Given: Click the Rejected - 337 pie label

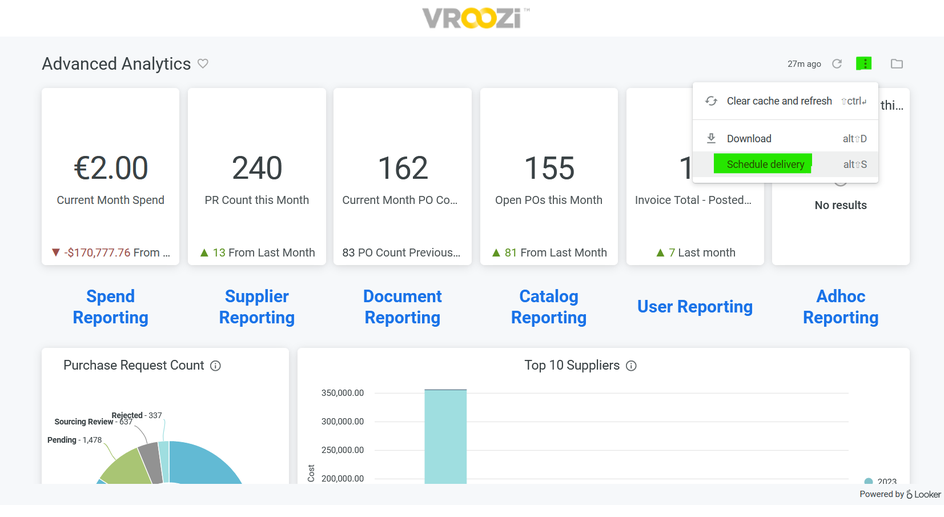Looking at the screenshot, I should click(x=137, y=415).
